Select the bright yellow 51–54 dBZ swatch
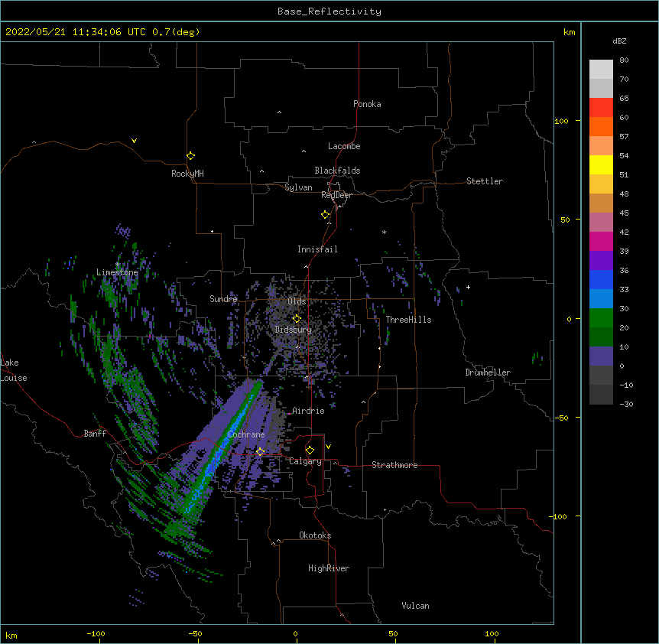This screenshot has width=659, height=644. 601,164
